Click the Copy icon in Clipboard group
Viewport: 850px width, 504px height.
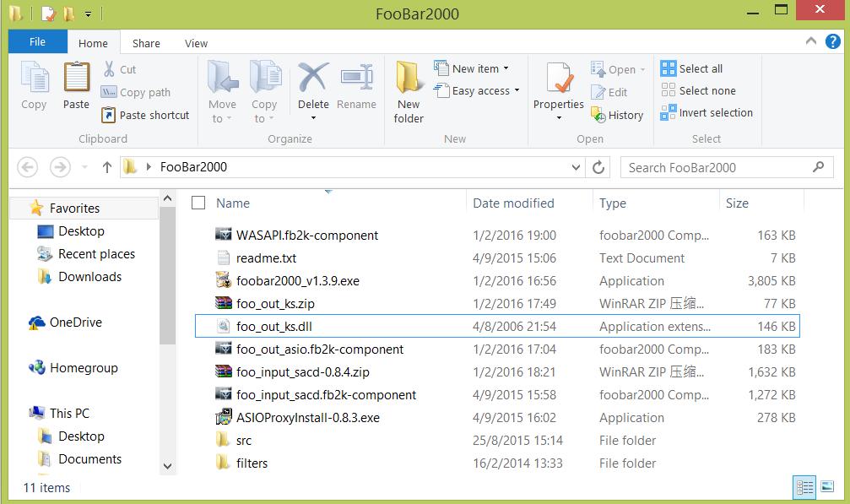click(34, 77)
